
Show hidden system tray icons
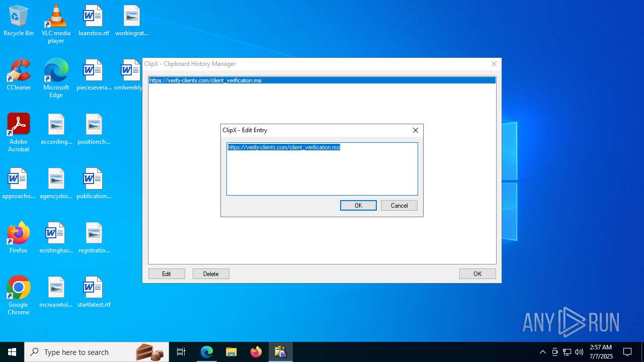(x=542, y=352)
